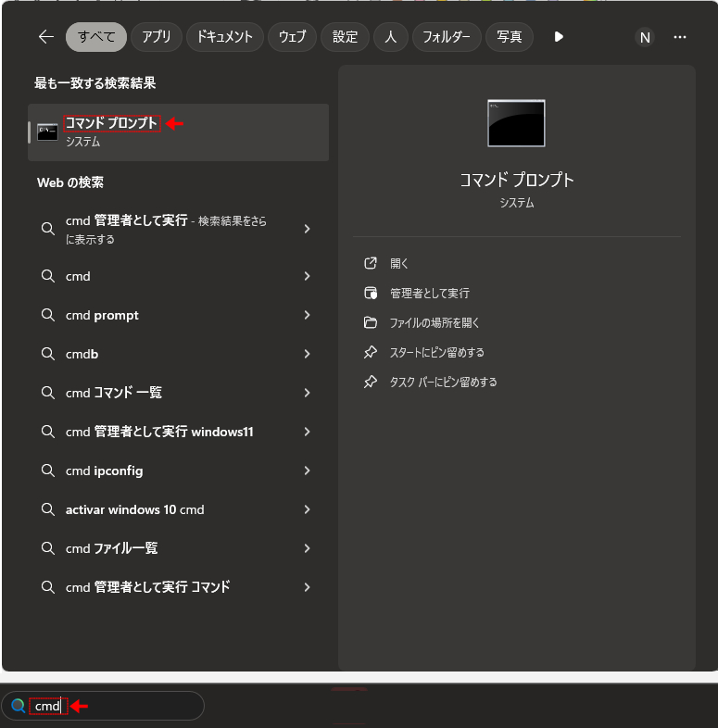Expand chevron for cmd コマンド 一覧
The width and height of the screenshot is (718, 728).
point(307,393)
